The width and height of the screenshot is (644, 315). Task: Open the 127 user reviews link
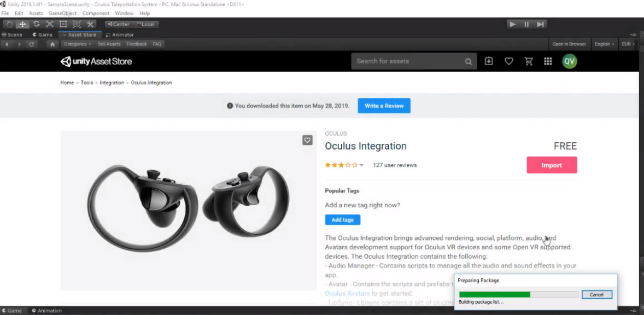coord(395,165)
